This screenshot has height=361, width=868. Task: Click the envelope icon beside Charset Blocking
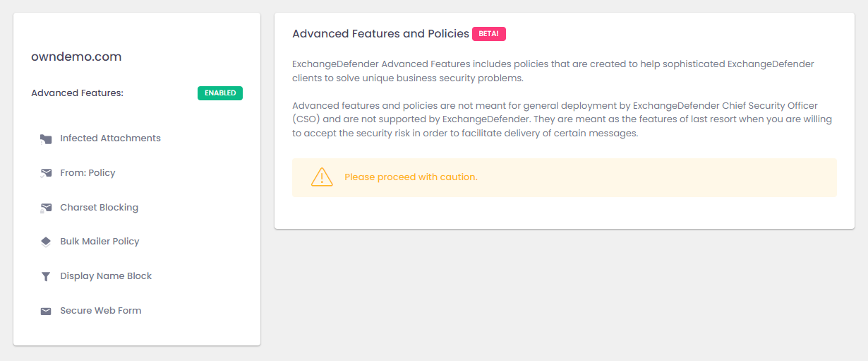point(46,208)
